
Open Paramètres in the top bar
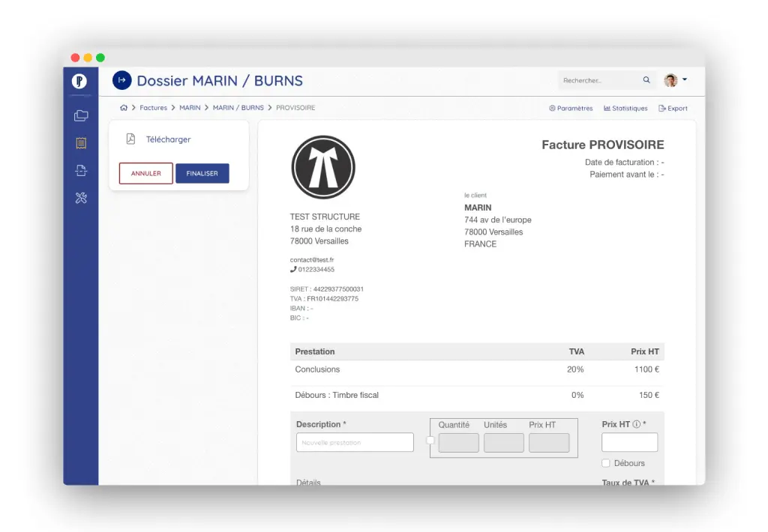coord(571,109)
